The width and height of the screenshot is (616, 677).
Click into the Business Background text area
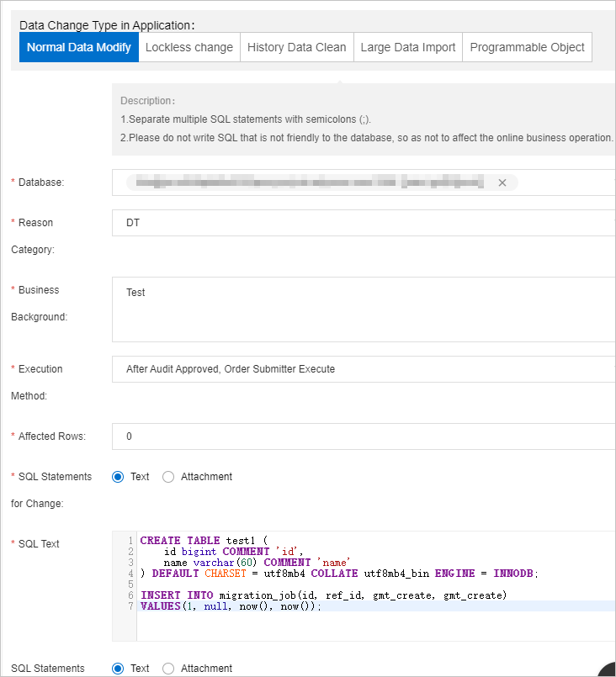pos(364,309)
